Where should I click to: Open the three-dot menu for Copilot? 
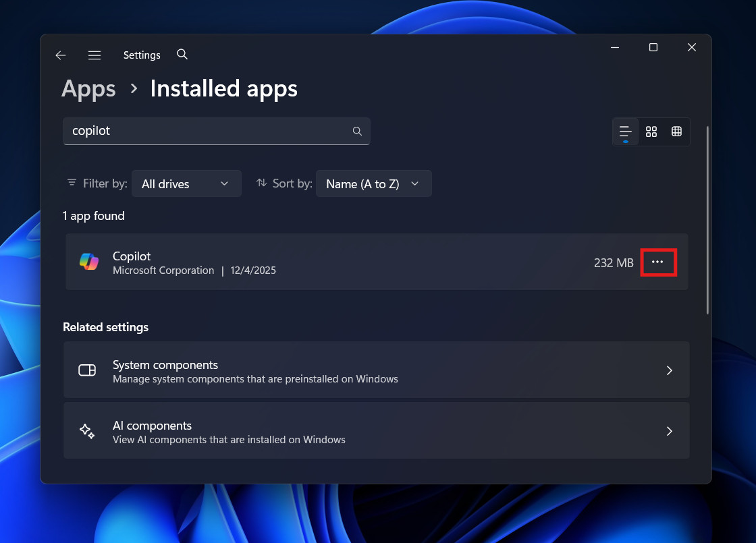pos(657,262)
